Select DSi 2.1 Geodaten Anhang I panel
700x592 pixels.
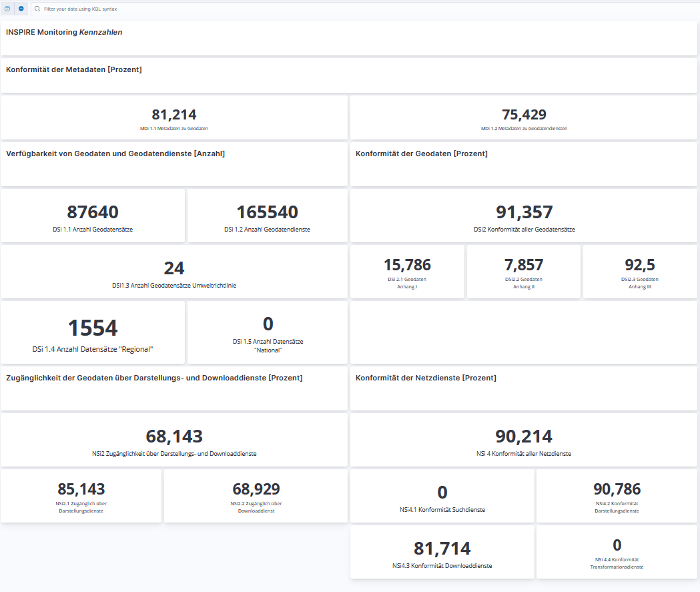click(407, 266)
